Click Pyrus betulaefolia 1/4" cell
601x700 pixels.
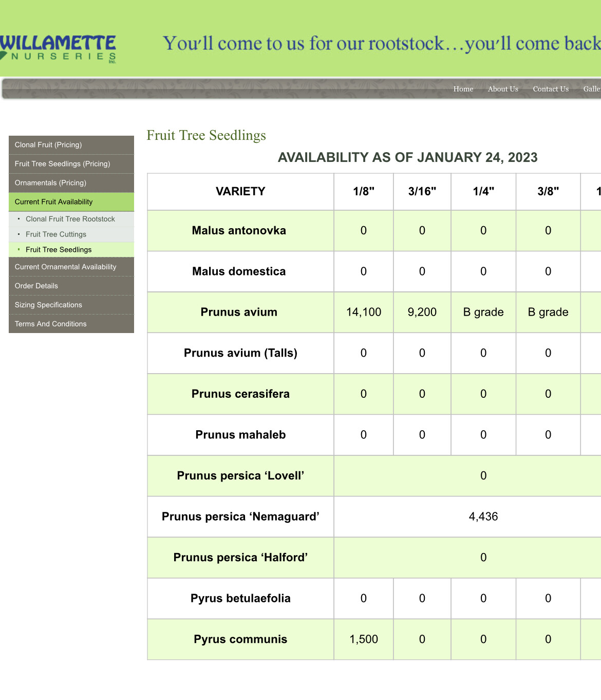(483, 598)
